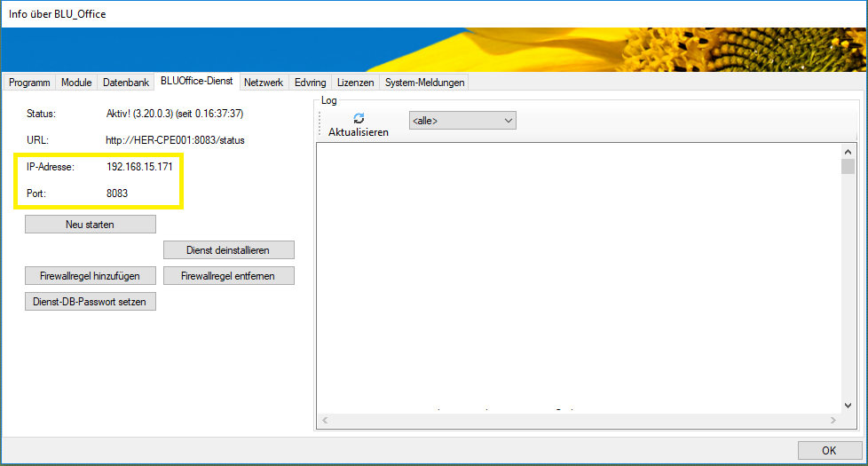Image resolution: width=868 pixels, height=466 pixels.
Task: Open the <alle> log filter dropdown
Action: [x=462, y=121]
